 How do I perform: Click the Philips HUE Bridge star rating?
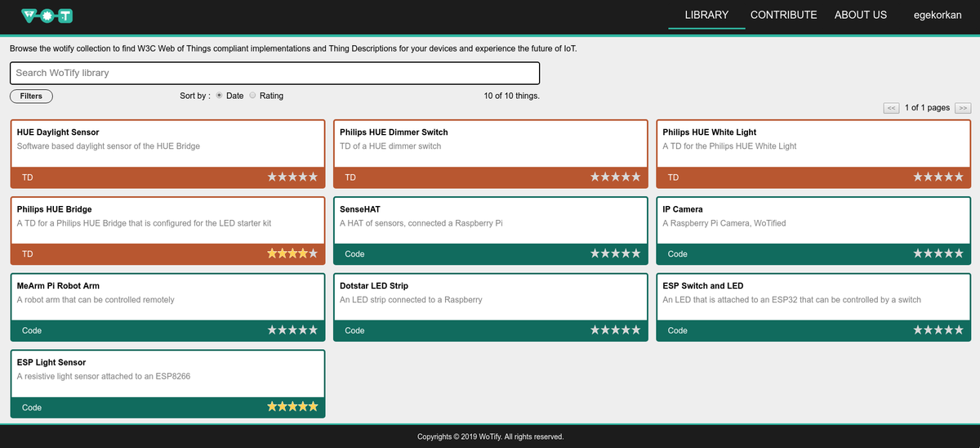pos(292,253)
